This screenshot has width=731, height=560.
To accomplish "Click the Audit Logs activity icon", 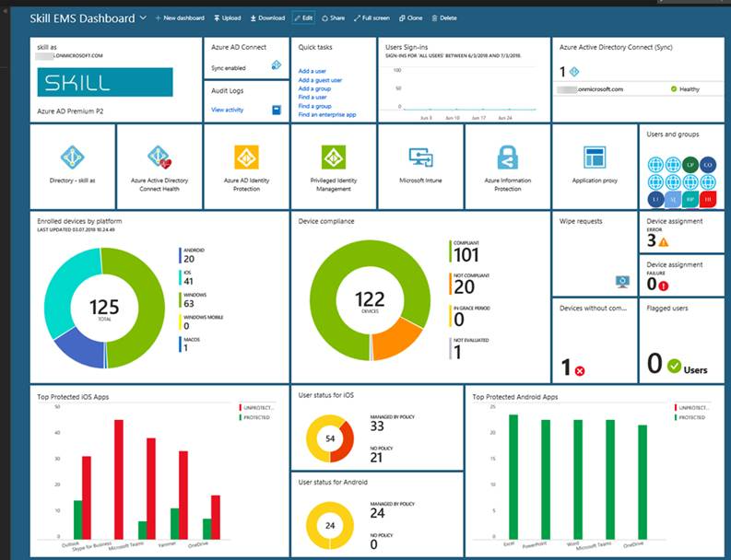I will coord(276,110).
